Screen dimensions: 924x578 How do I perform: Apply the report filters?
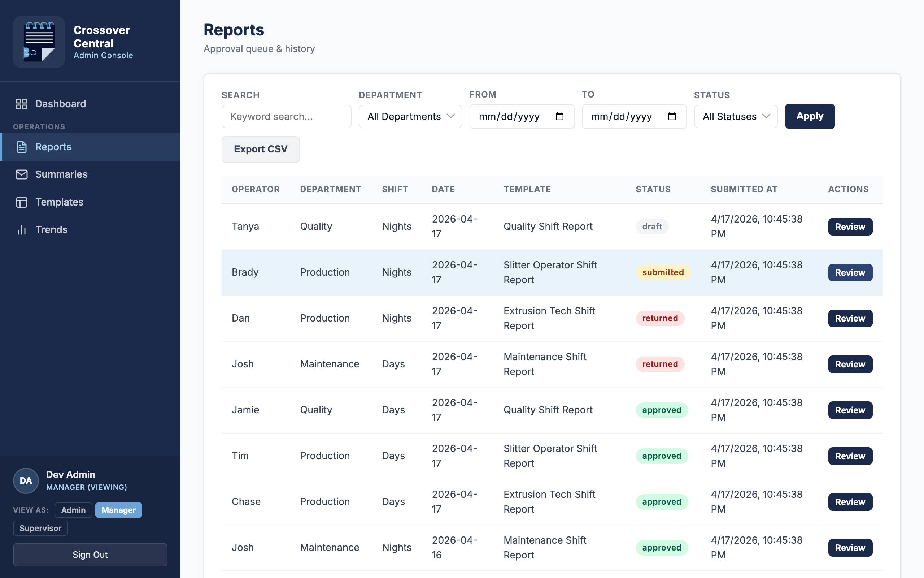tap(810, 116)
